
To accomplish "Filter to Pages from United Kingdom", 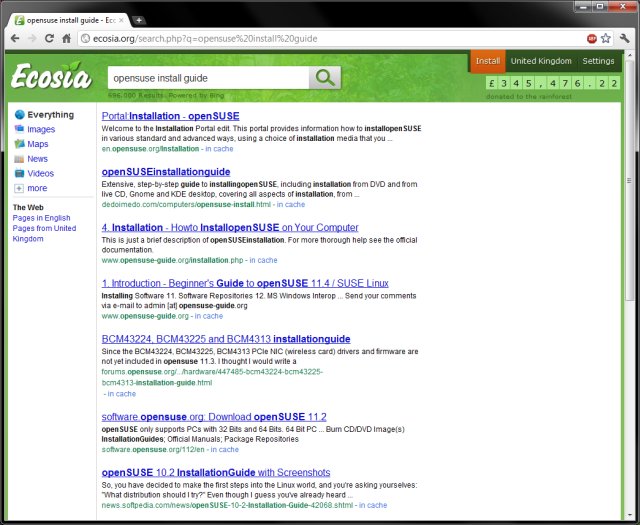I will point(44,233).
